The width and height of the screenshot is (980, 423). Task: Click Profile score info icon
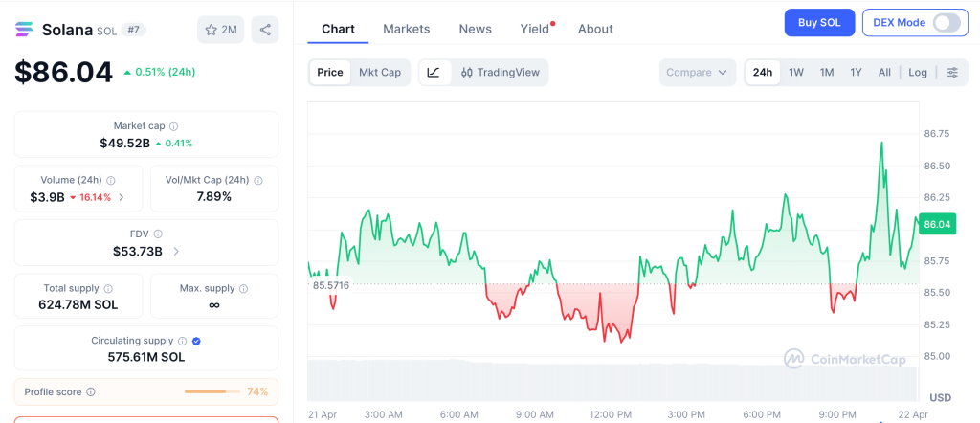(91, 391)
